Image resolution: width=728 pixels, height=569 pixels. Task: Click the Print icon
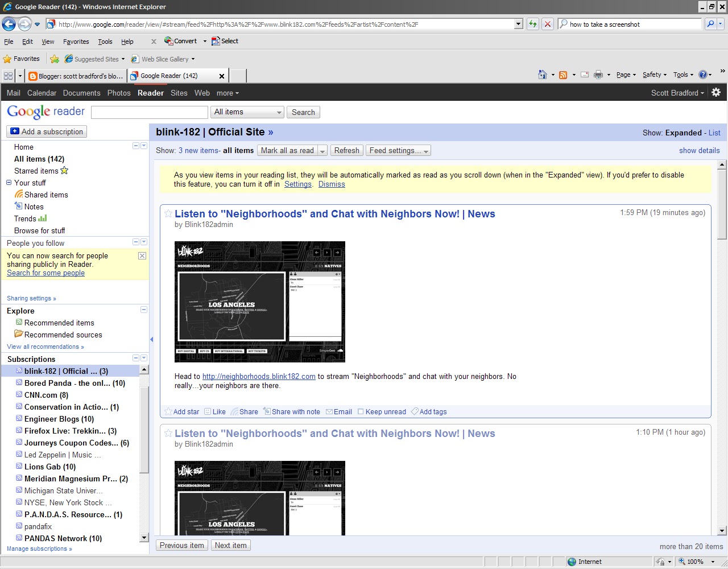coord(598,75)
